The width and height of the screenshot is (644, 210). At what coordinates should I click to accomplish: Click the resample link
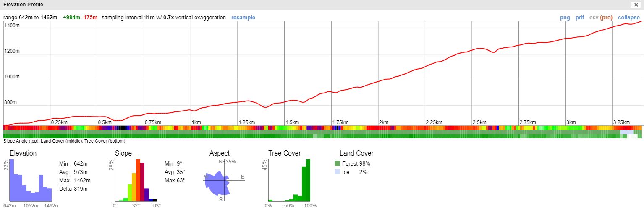pyautogui.click(x=243, y=18)
